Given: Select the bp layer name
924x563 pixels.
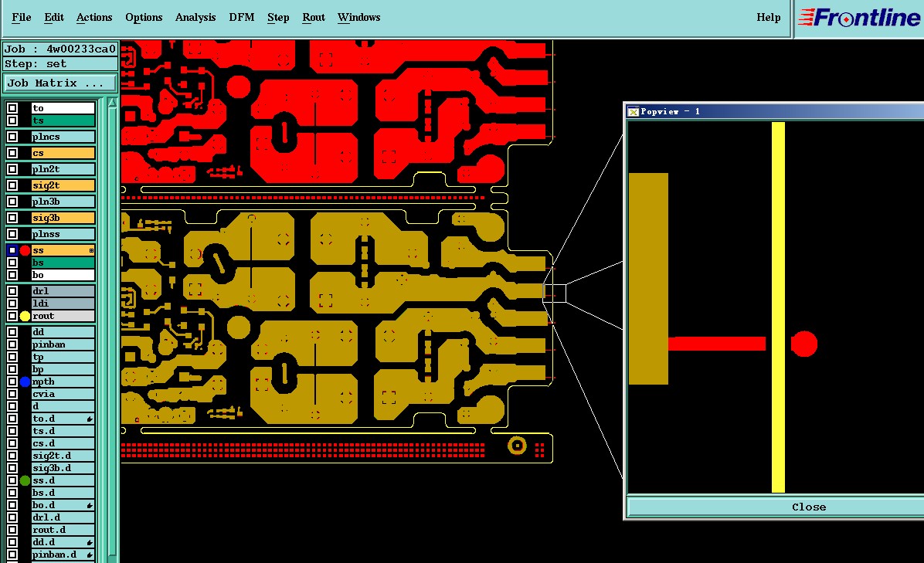Looking at the screenshot, I should 63,370.
